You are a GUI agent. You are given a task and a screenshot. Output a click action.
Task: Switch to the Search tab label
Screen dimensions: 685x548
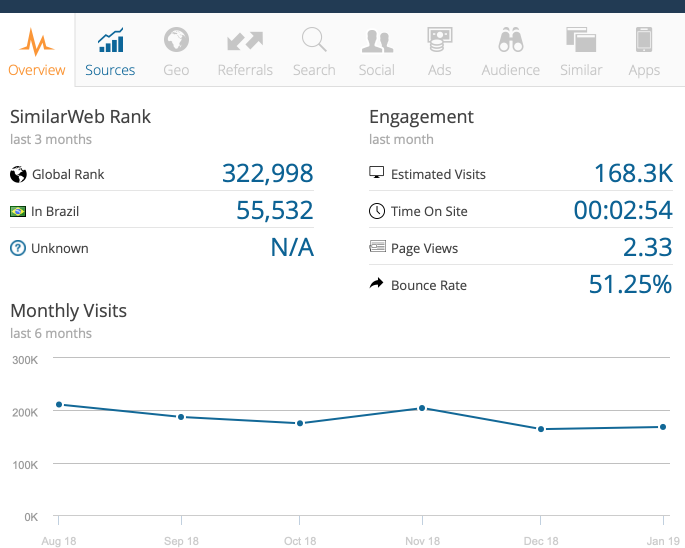pyautogui.click(x=314, y=70)
